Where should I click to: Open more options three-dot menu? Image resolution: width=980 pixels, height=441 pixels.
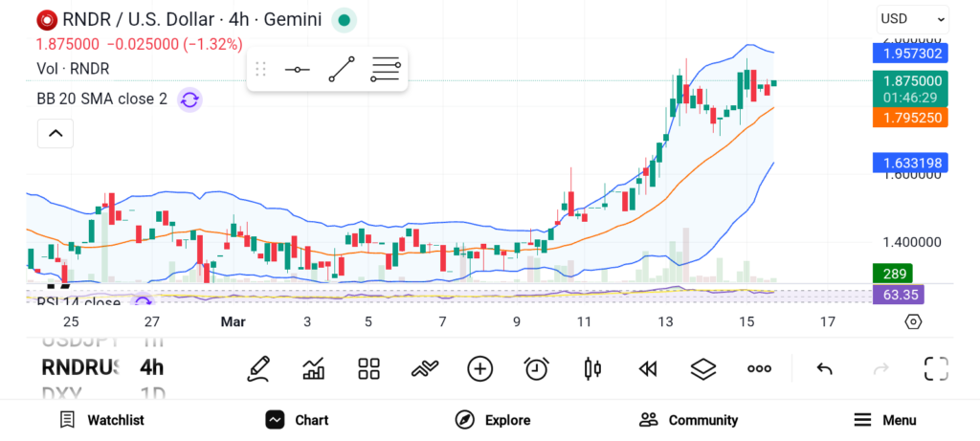[x=759, y=368]
